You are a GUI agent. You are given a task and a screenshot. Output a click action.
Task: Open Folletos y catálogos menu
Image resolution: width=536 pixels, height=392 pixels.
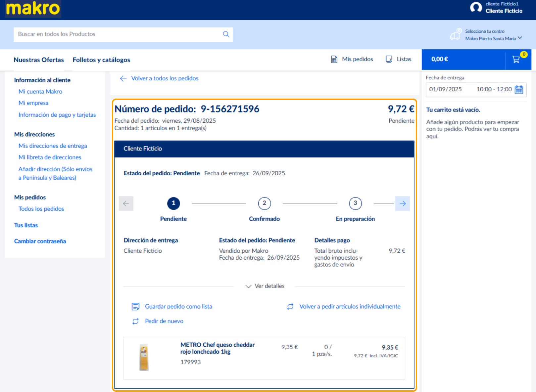click(101, 60)
